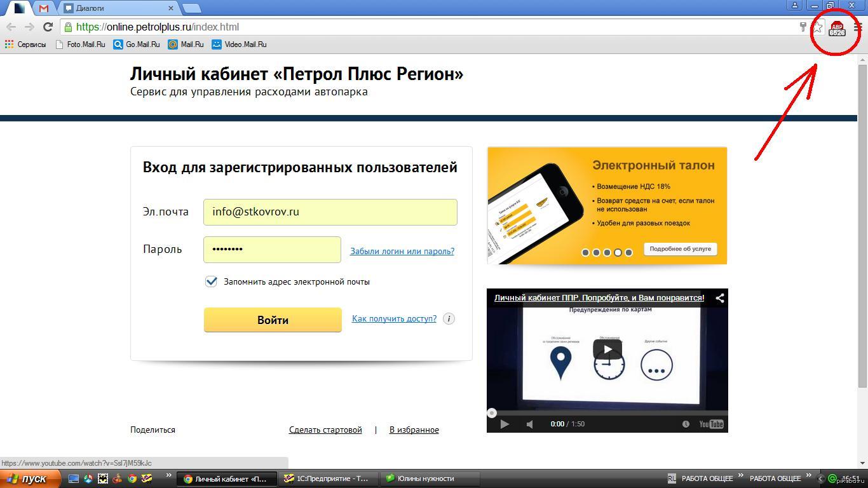The image size is (868, 488).
Task: Switch to the first pinned tab
Action: pos(19,8)
